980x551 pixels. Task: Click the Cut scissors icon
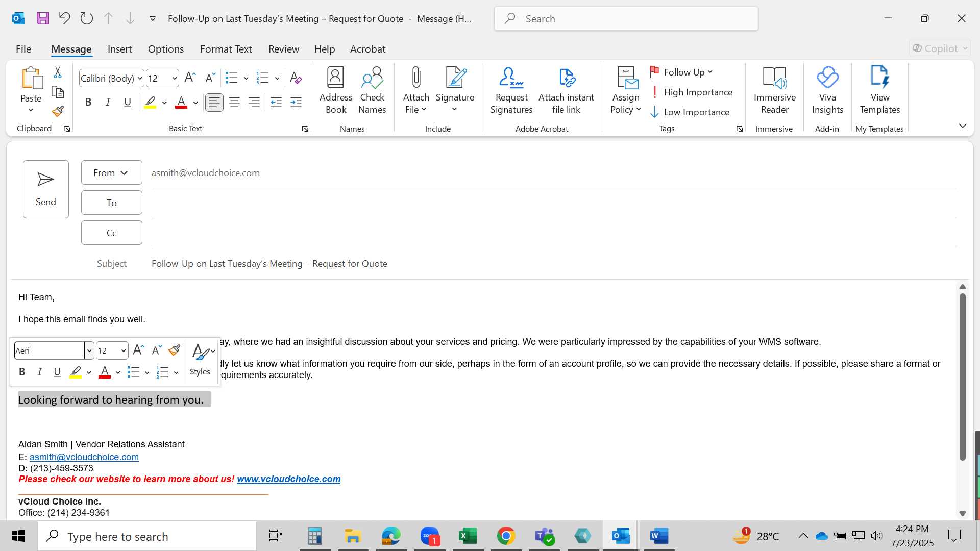coord(58,73)
